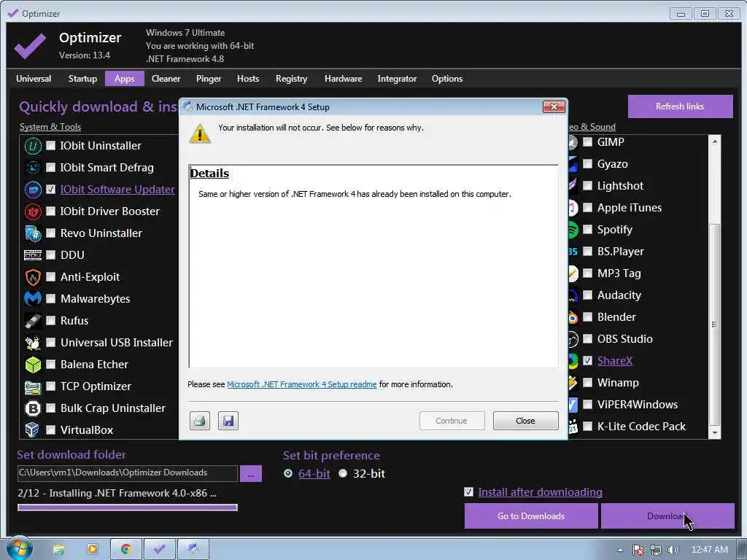747x560 pixels.
Task: Open the Integrator tab
Action: [397, 79]
